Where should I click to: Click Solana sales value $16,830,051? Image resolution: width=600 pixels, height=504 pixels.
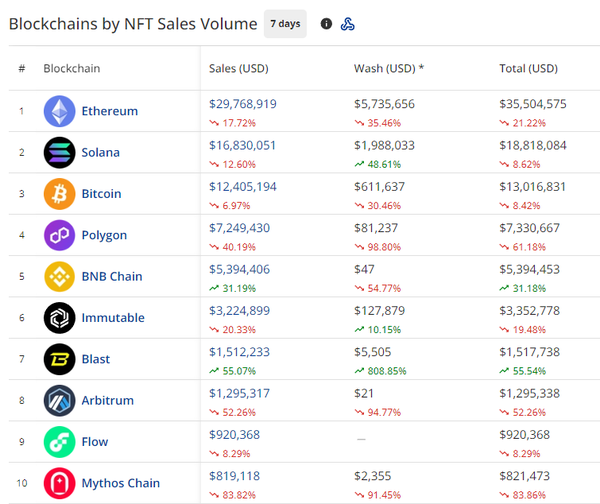pos(243,145)
